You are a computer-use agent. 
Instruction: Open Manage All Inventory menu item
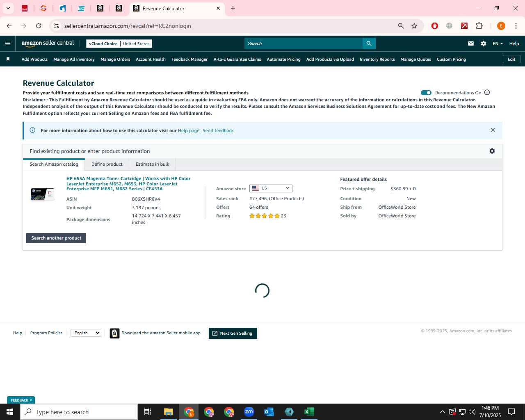pos(74,59)
